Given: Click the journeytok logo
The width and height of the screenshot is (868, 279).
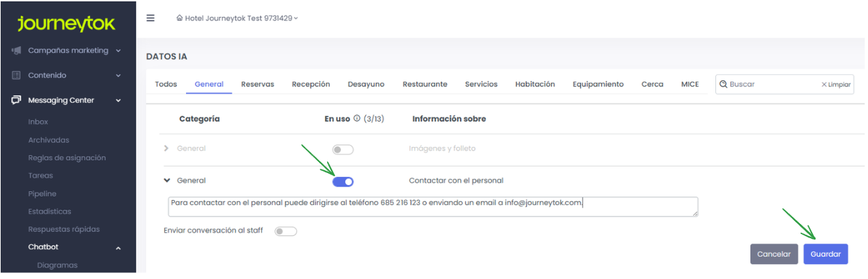Looking at the screenshot, I should coord(67,23).
